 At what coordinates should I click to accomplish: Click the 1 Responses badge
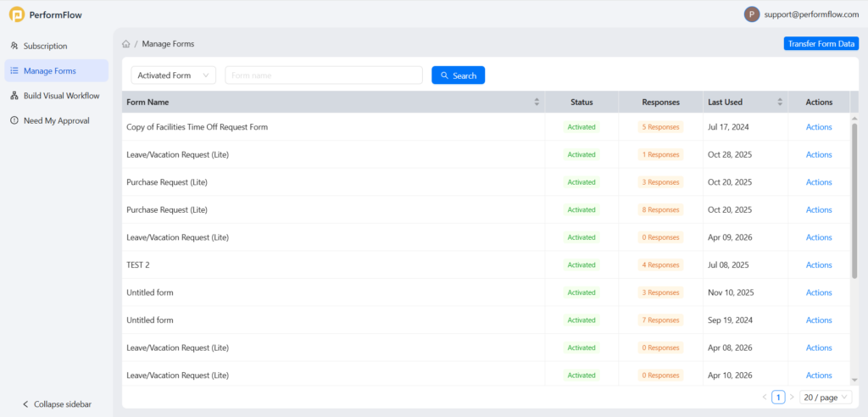[660, 154]
